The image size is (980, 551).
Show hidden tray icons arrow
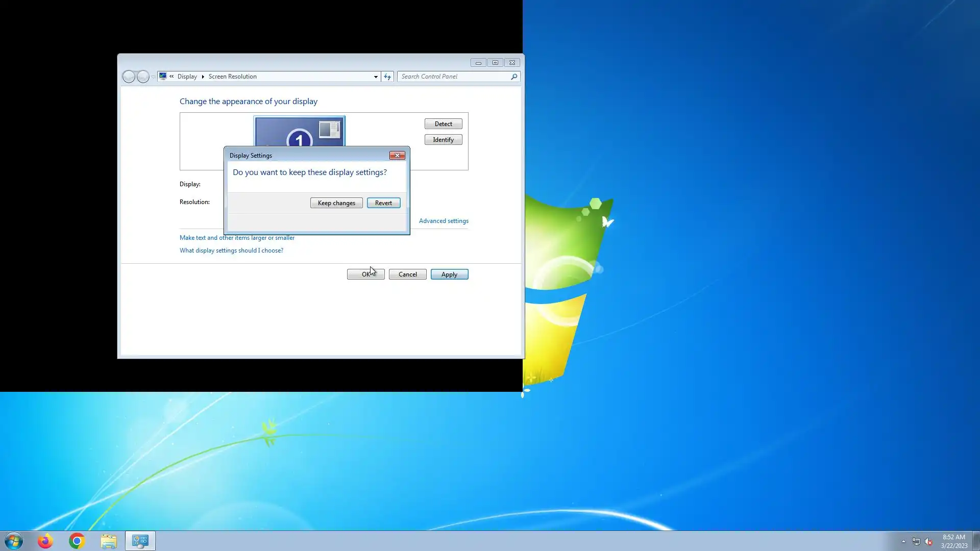(903, 542)
